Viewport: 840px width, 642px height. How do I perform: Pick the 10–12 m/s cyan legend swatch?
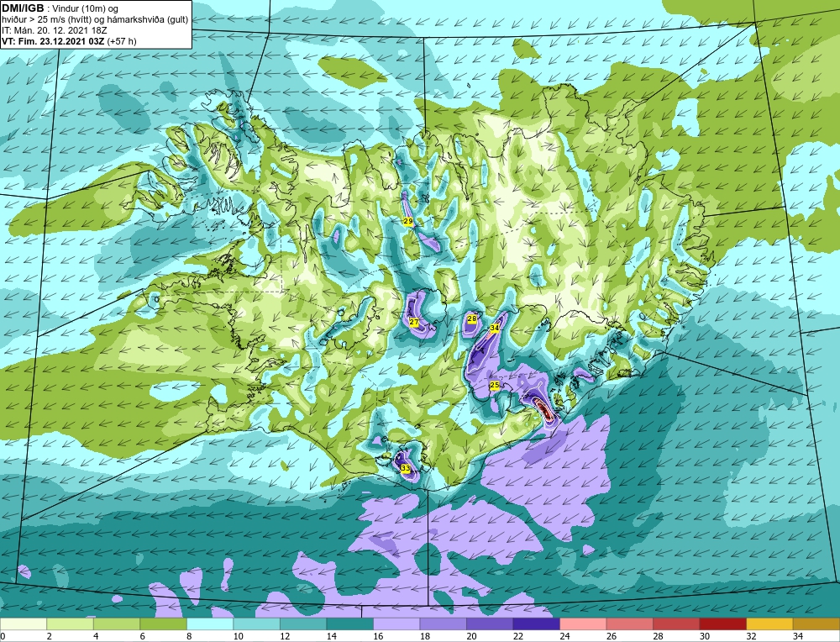click(256, 624)
